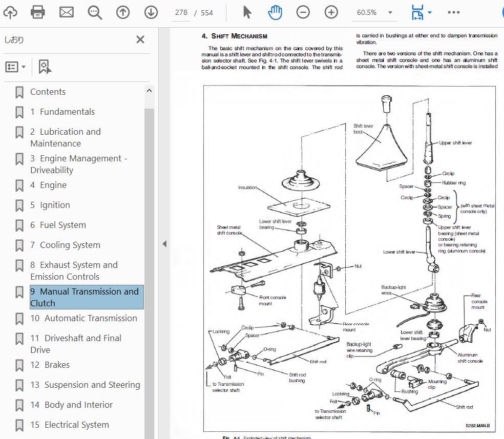The height and width of the screenshot is (439, 504).
Task: Click bookmark icon beside 12 Brakes
Action: coord(19,365)
